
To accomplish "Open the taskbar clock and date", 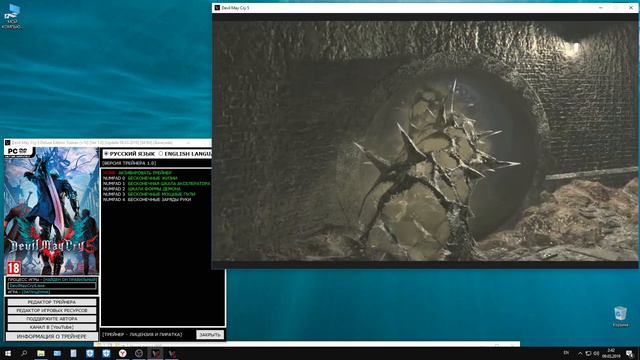I will [x=611, y=353].
